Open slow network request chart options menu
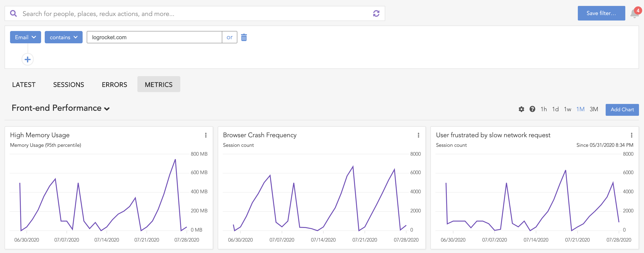 coord(631,135)
